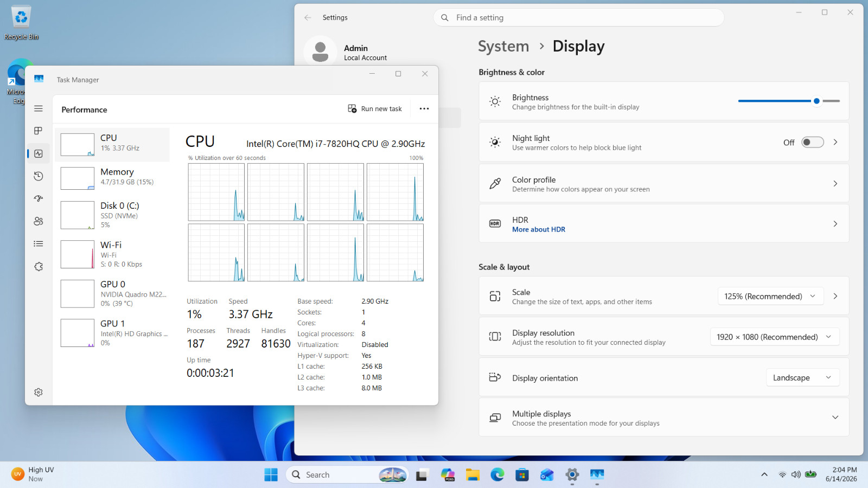
Task: Select Disk 0 (C:) performance entry
Action: [x=112, y=215]
